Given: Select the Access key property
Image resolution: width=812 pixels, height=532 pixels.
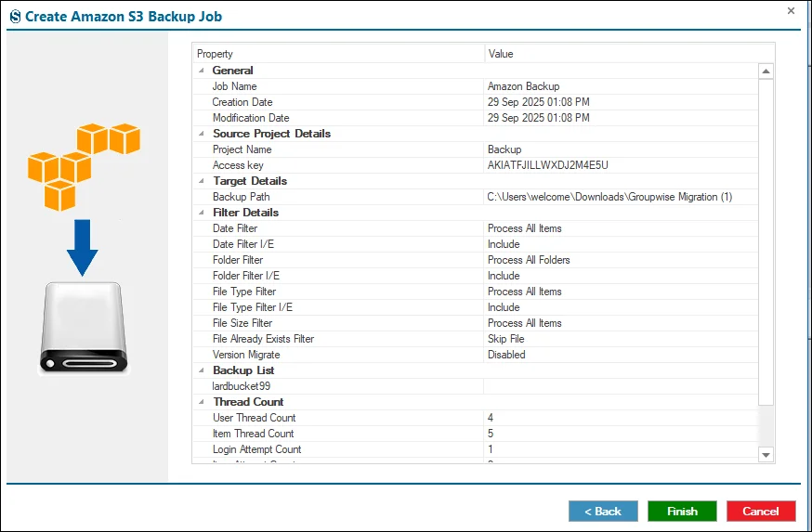Looking at the screenshot, I should 238,165.
